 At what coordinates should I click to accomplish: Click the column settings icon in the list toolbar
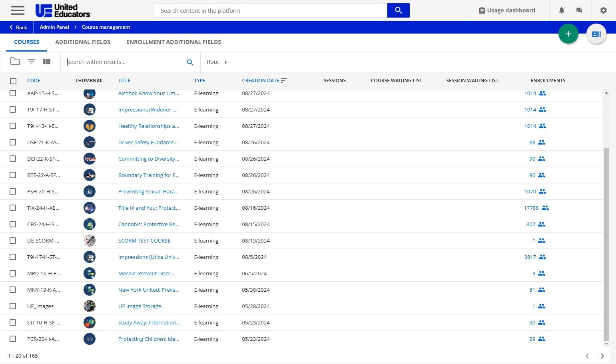pos(46,61)
